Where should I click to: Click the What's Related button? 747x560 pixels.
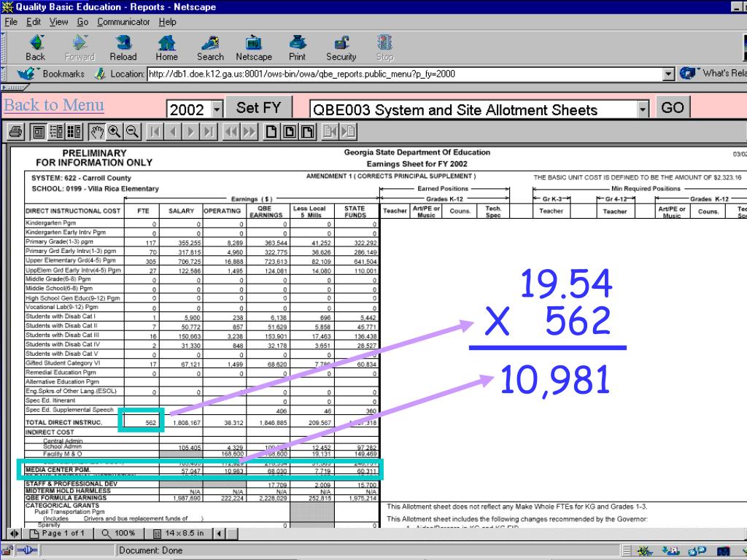click(713, 74)
